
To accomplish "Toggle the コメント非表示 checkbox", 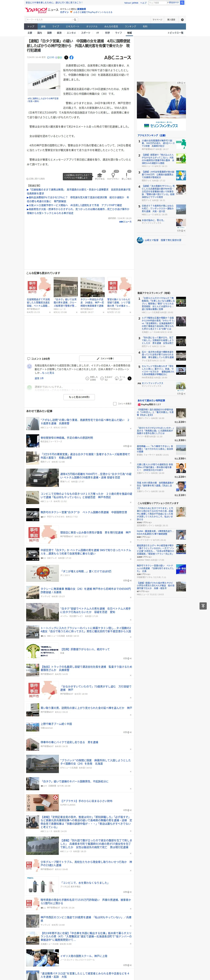I will [115, 404].
